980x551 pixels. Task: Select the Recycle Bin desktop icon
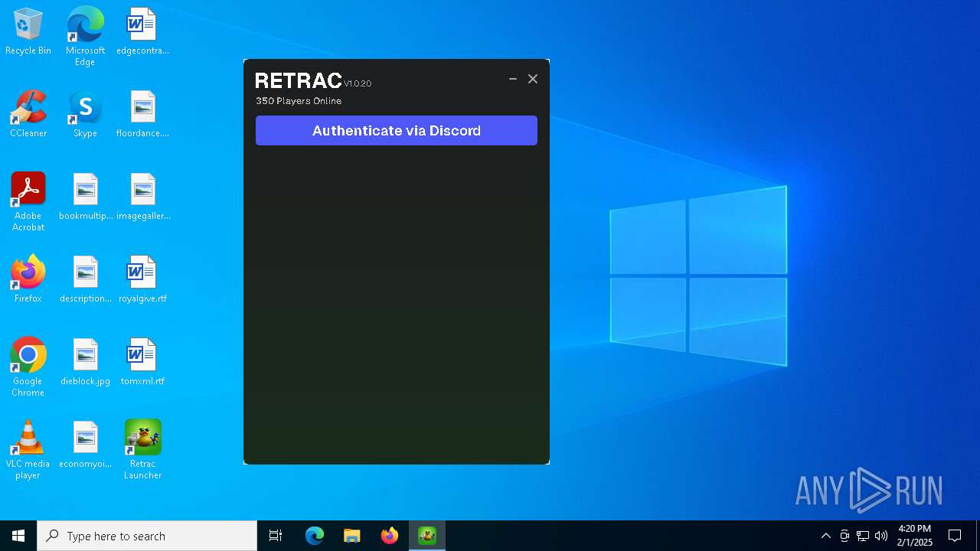[28, 32]
